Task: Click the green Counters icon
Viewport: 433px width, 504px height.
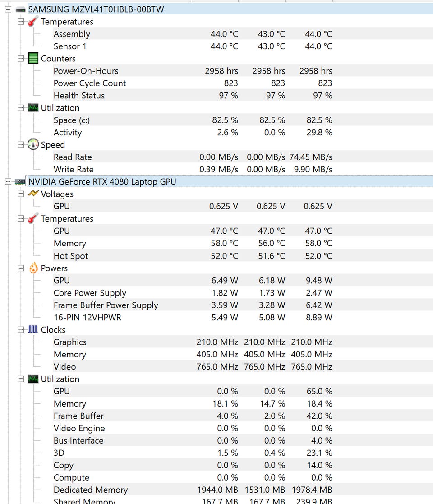Action: tap(33, 59)
